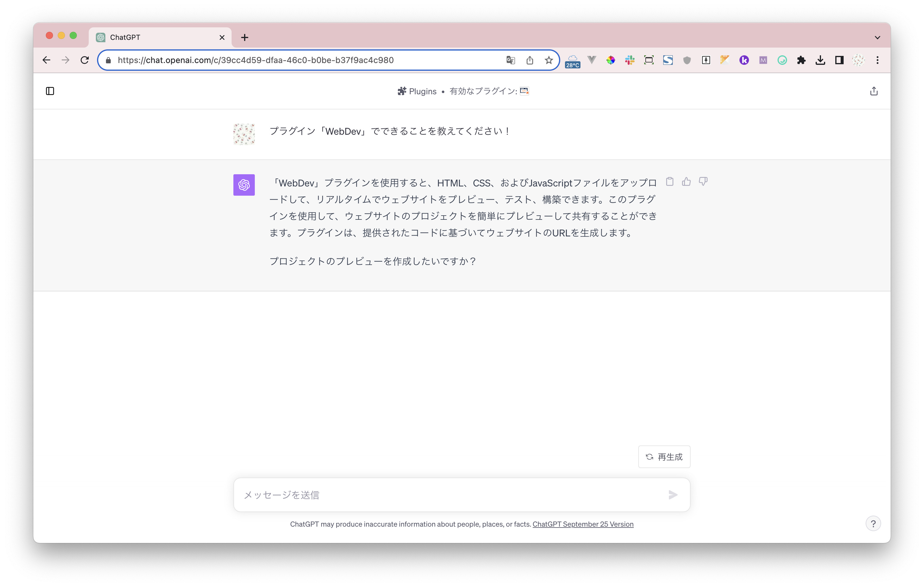Copy the ChatGPT response to clipboard
This screenshot has width=924, height=587.
(669, 182)
